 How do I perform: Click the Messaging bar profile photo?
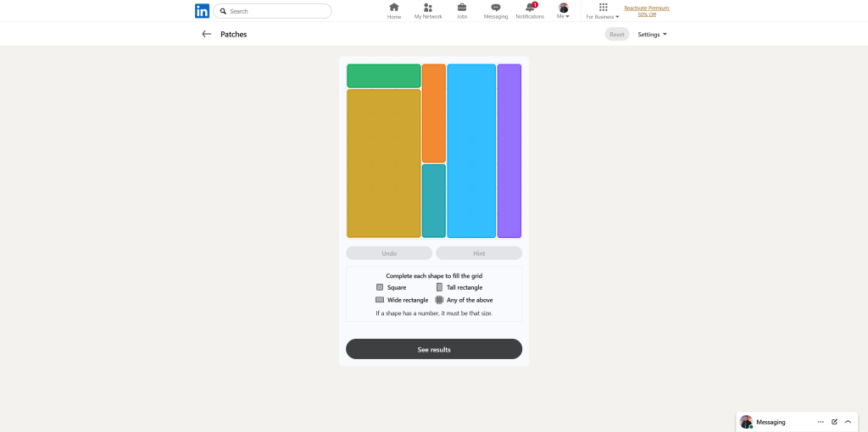coord(746,422)
